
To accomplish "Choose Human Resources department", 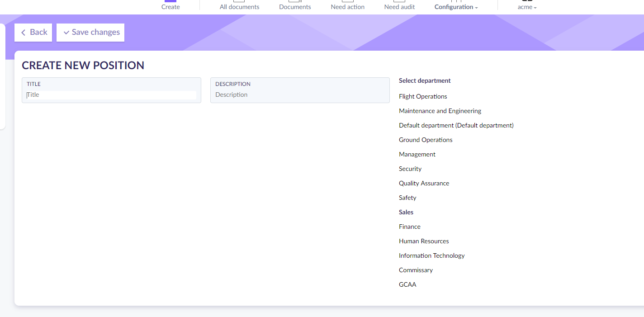I will point(424,241).
